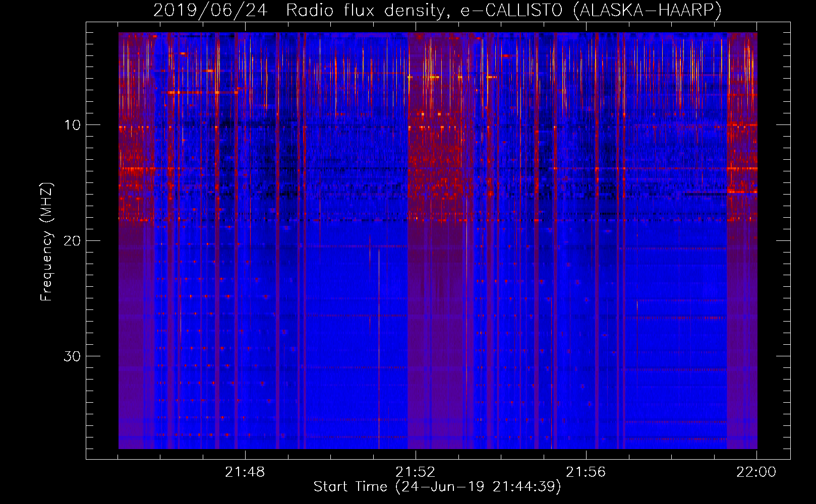Click the time tick label "22:00"
Screen dimensions: 816x504
click(756, 472)
